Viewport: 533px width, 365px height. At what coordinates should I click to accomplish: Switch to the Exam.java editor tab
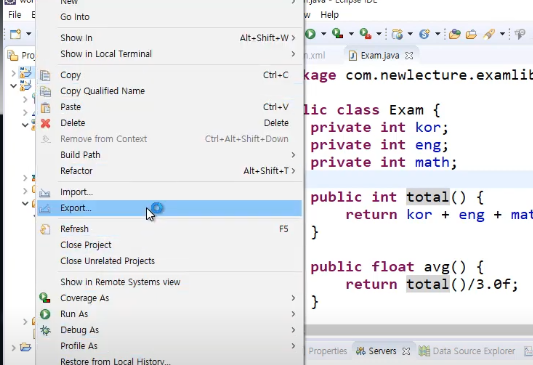[380, 55]
